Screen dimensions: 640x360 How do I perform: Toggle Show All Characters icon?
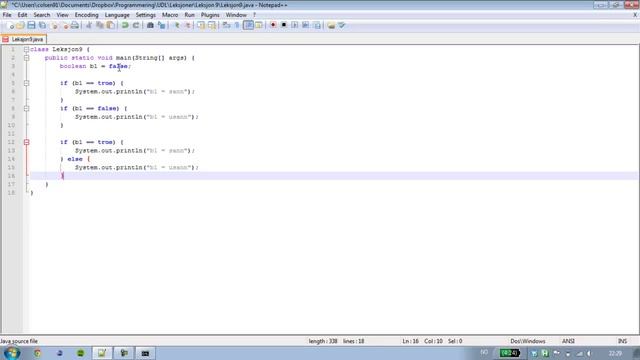click(x=237, y=25)
